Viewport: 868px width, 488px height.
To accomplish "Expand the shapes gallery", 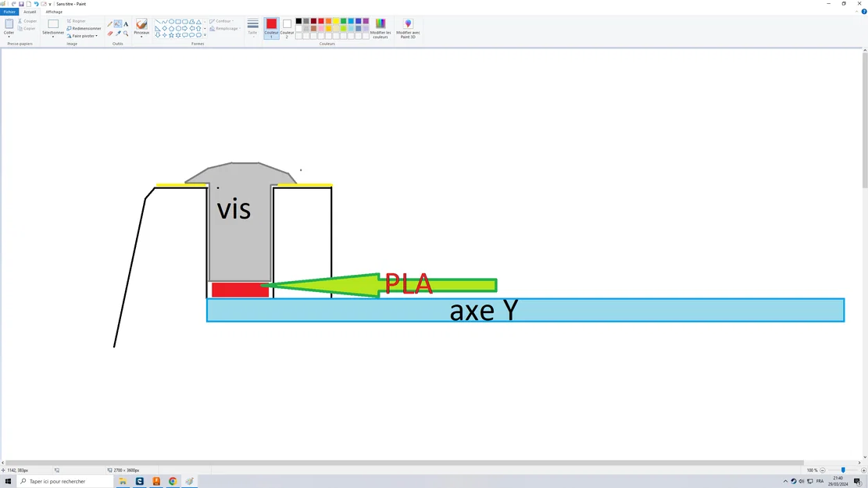I will (205, 34).
